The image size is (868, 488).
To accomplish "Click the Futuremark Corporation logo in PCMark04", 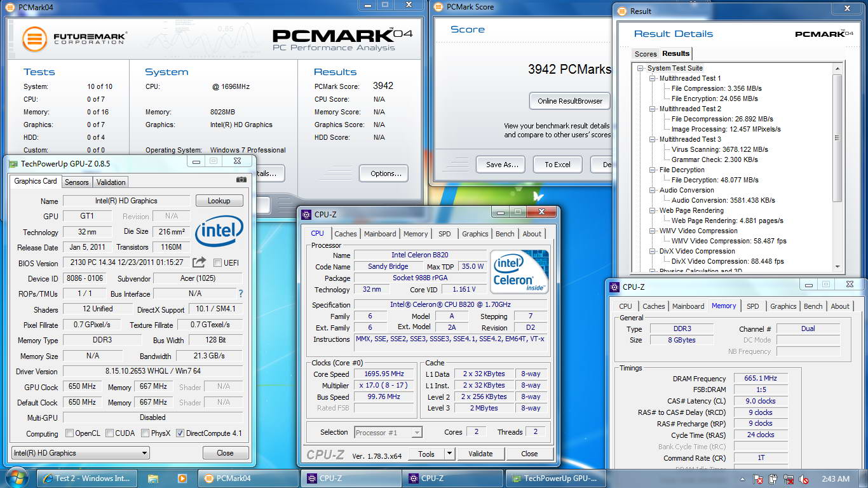I will [x=74, y=39].
